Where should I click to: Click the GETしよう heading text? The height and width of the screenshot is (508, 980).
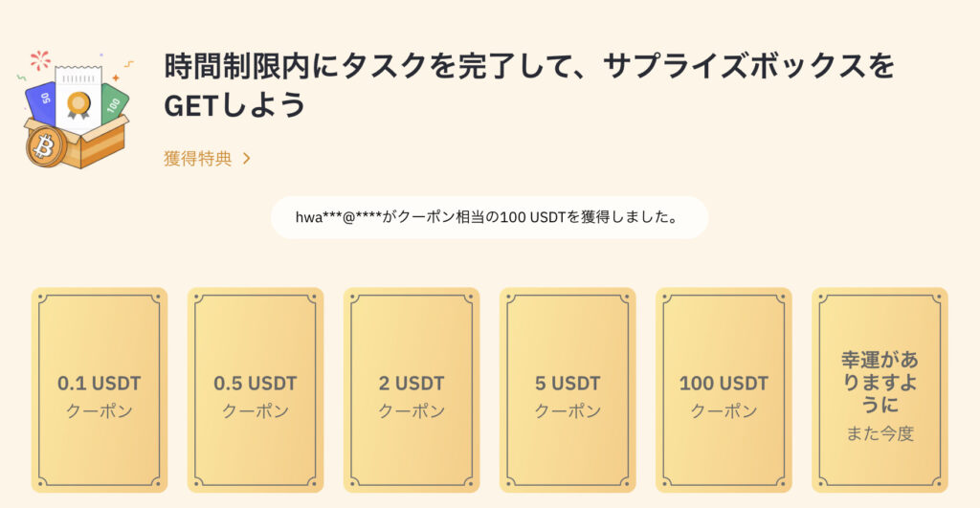(x=235, y=105)
